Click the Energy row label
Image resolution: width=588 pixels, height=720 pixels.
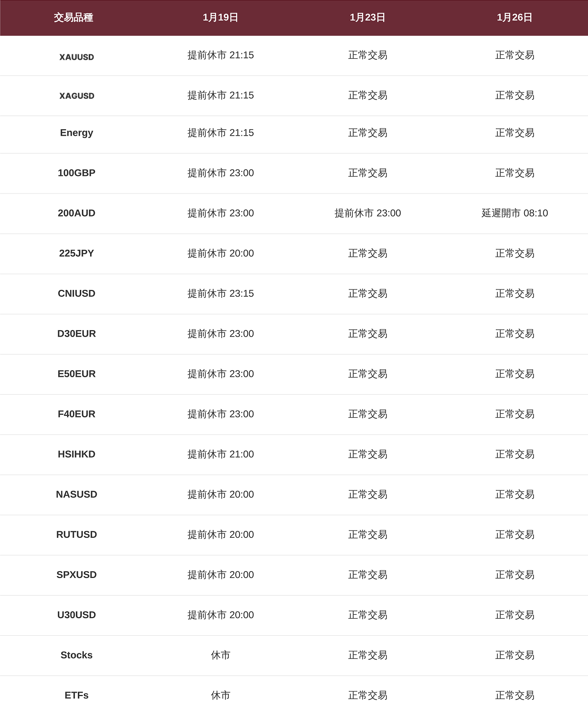pos(76,133)
